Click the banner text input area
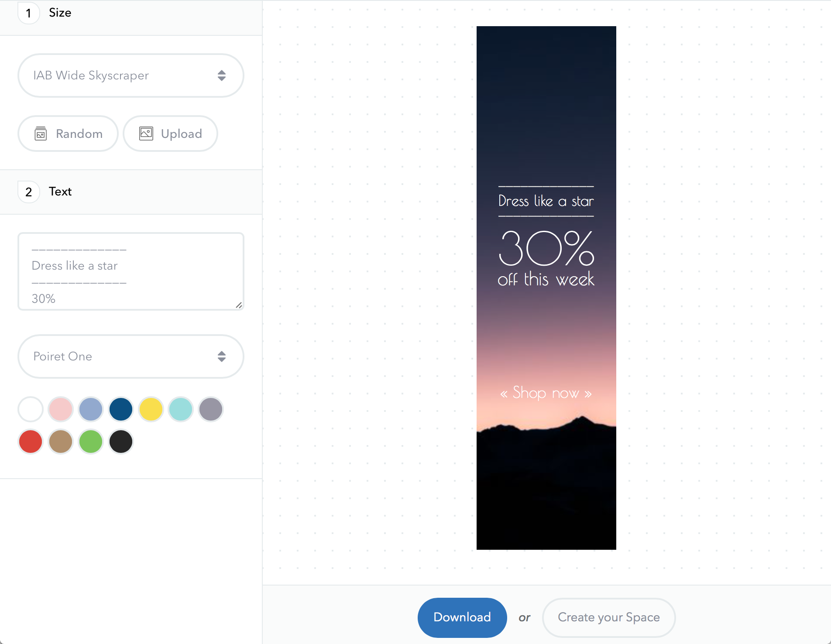Viewport: 831px width, 644px height. [x=131, y=271]
